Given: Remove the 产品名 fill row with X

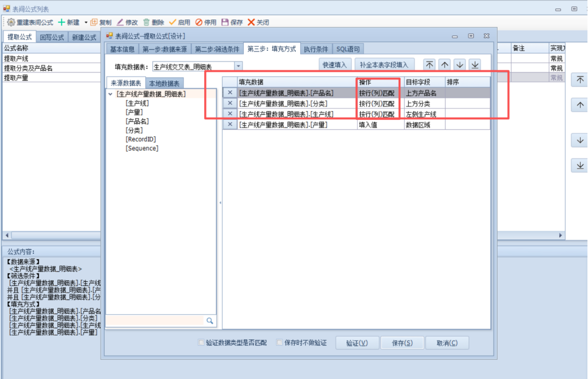Looking at the screenshot, I should (x=230, y=93).
